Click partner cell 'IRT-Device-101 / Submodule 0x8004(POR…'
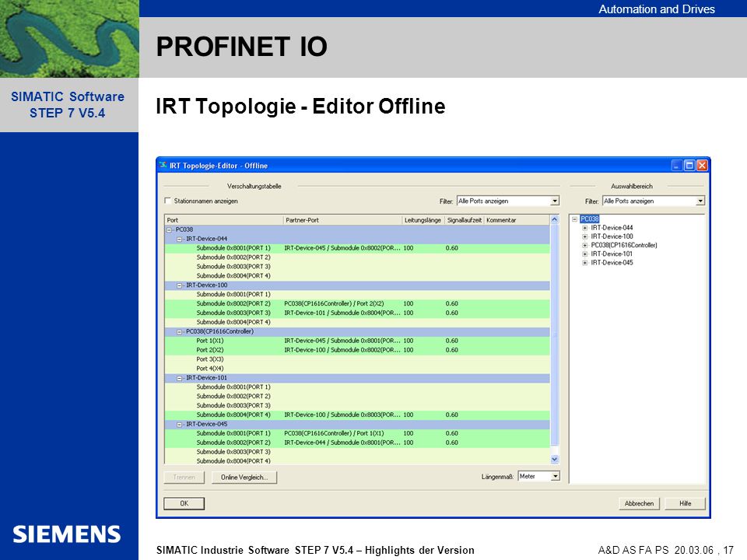 pos(342,313)
